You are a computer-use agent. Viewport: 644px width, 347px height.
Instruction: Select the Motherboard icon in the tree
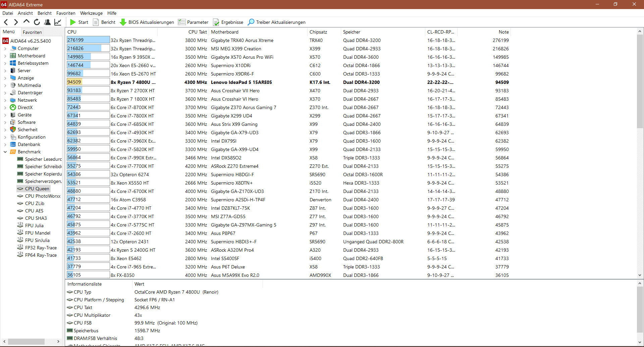[x=13, y=56]
